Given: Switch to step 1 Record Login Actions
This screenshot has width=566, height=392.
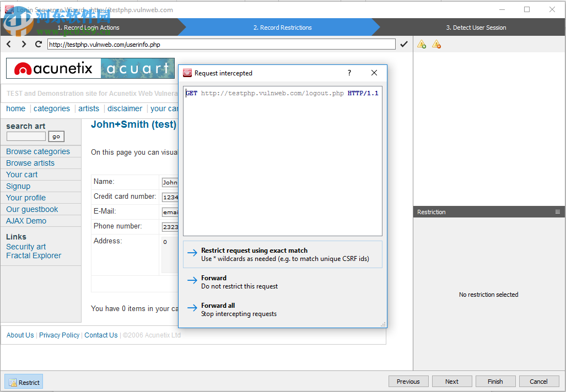Looking at the screenshot, I should pos(88,28).
